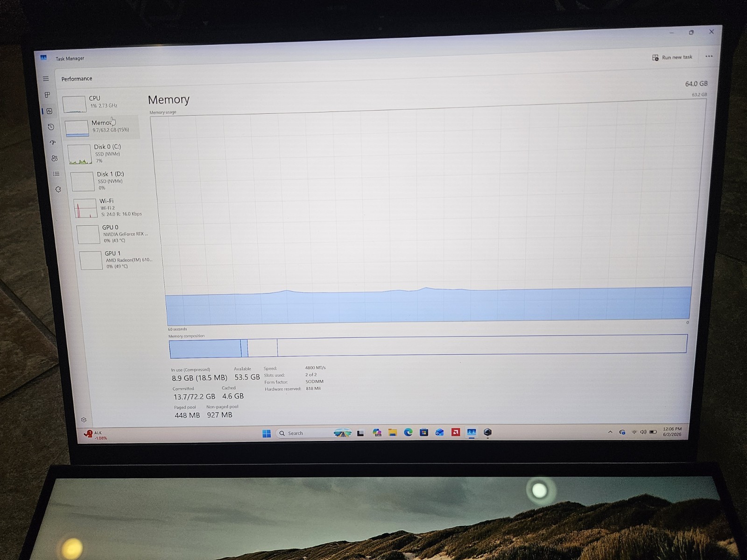Open the Windows Start menu
This screenshot has width=747, height=560.
[267, 434]
